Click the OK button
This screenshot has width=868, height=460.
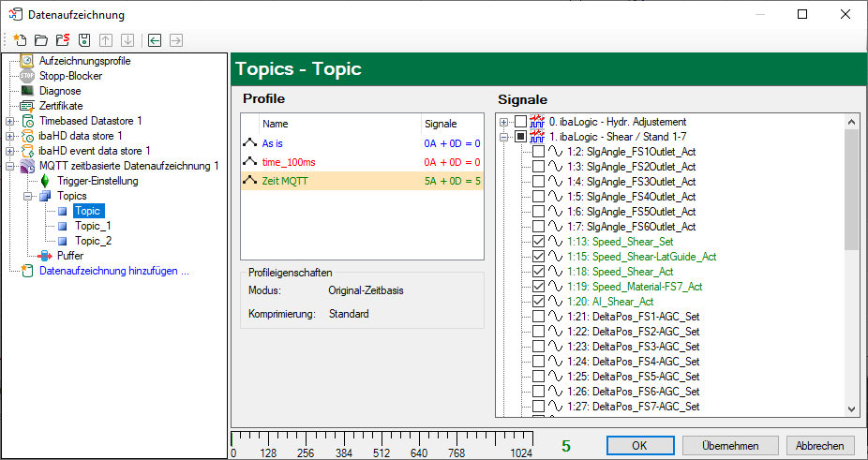640,446
